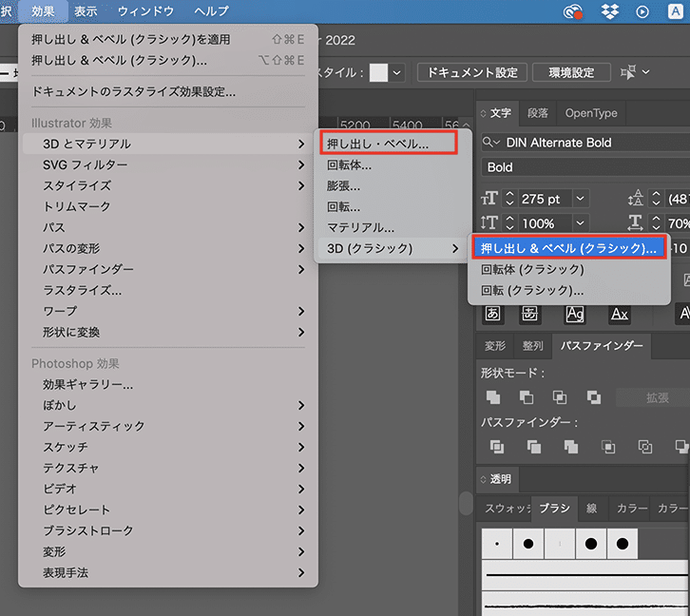The image size is (690, 616).
Task: Expand the パスファインダー effect submenu
Action: click(168, 269)
